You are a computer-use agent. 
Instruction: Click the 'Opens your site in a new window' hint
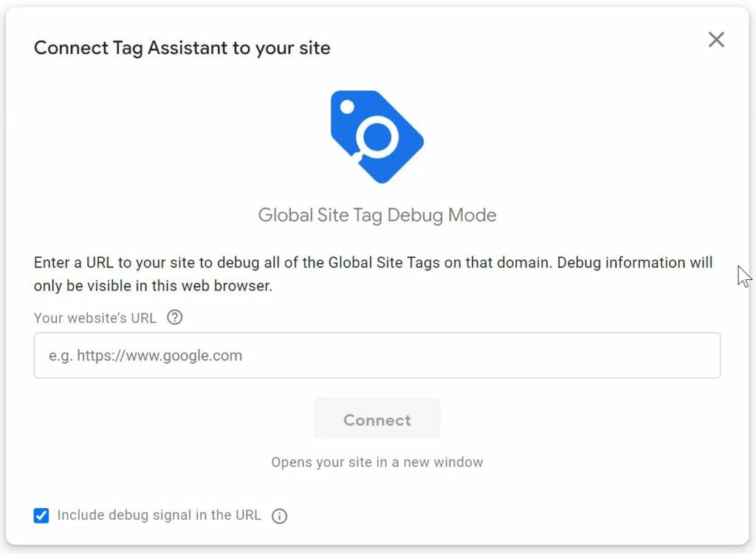click(377, 462)
